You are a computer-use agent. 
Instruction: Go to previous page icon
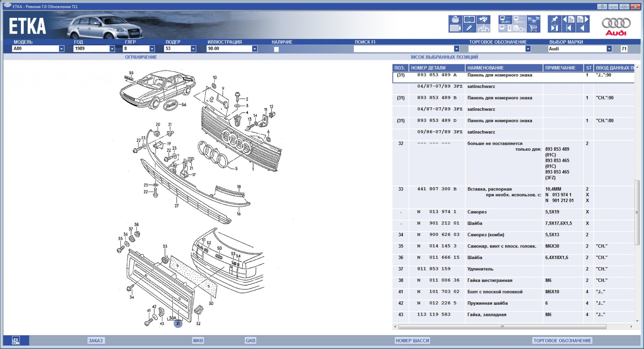point(568,19)
